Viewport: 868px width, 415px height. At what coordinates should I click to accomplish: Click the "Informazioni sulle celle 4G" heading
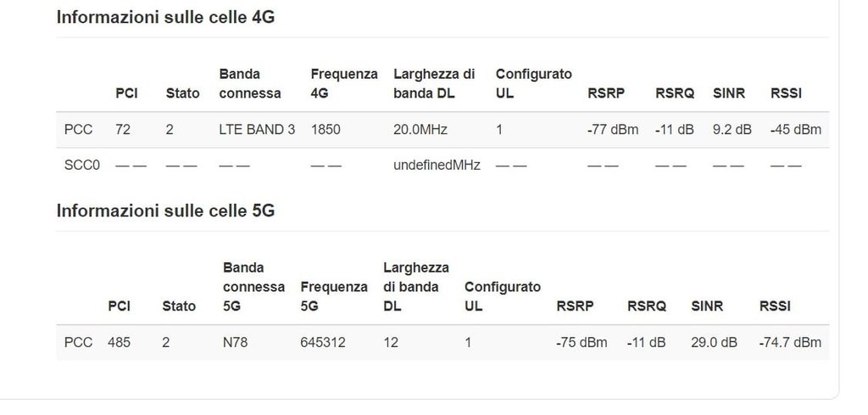coord(165,18)
